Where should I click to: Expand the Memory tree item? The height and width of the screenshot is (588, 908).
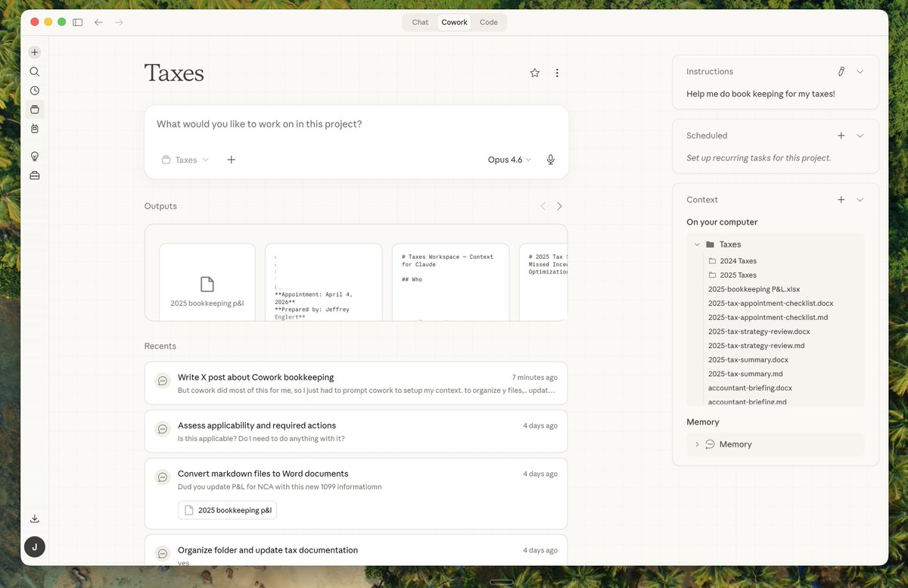click(697, 444)
